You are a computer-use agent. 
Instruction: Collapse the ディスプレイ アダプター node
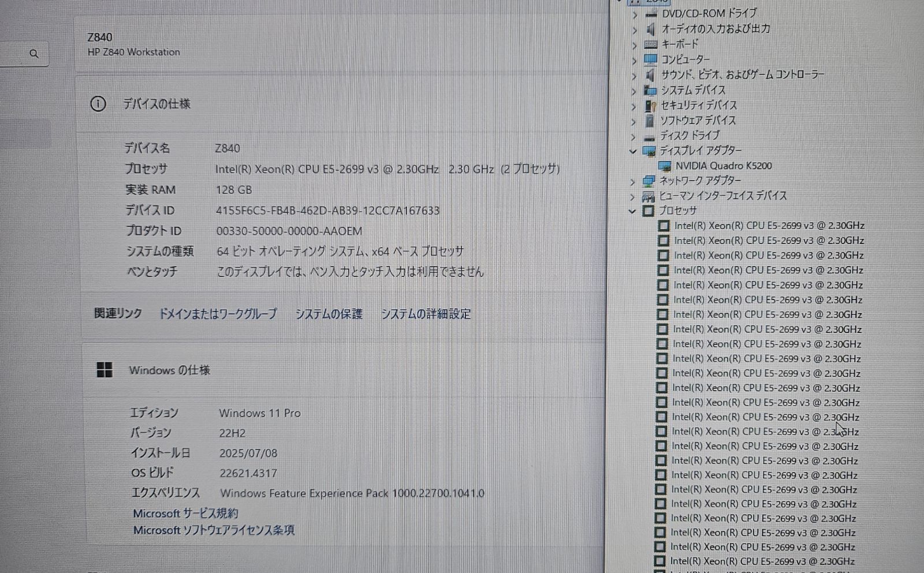click(x=632, y=151)
